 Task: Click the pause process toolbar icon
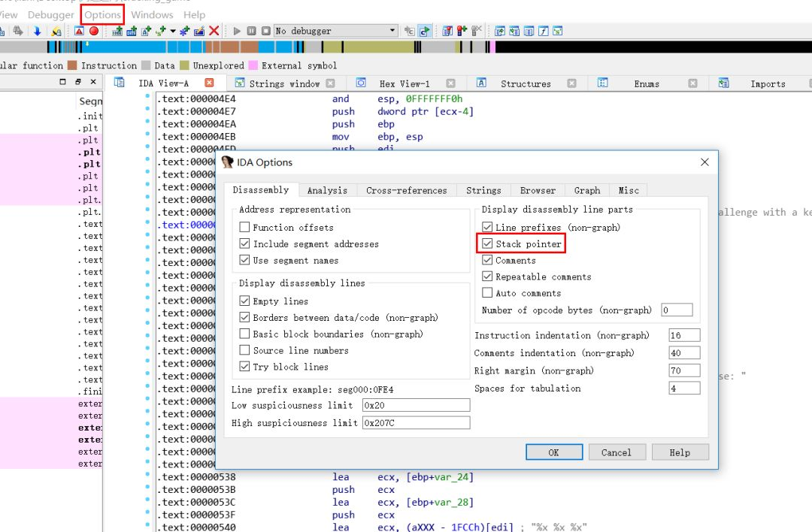251,31
